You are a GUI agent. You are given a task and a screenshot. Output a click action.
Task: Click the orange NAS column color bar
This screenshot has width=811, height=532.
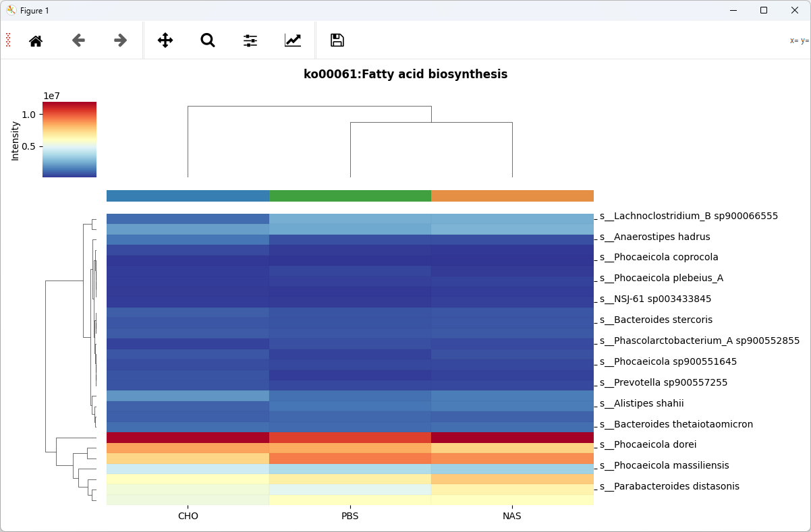(512, 196)
